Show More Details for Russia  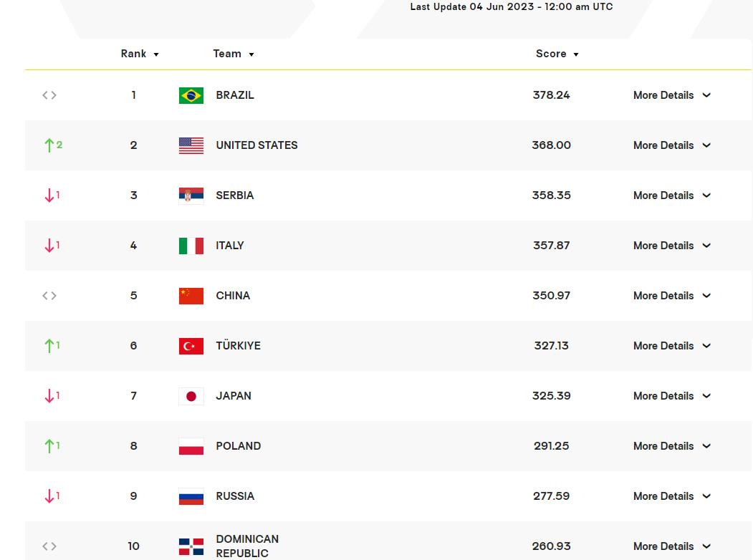pyautogui.click(x=671, y=496)
